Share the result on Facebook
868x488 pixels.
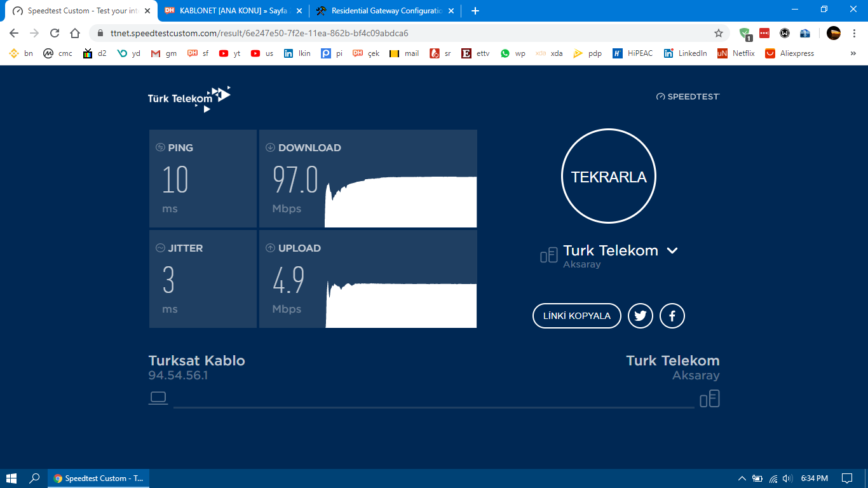pyautogui.click(x=672, y=316)
